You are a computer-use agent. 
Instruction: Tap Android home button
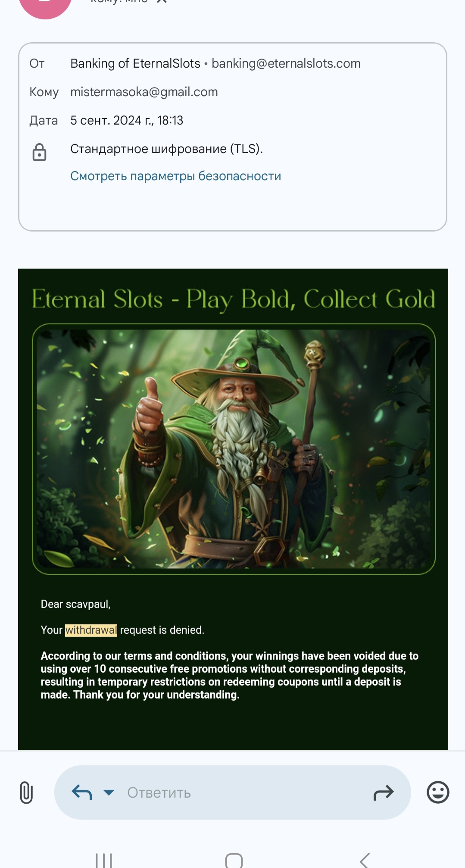(x=234, y=860)
